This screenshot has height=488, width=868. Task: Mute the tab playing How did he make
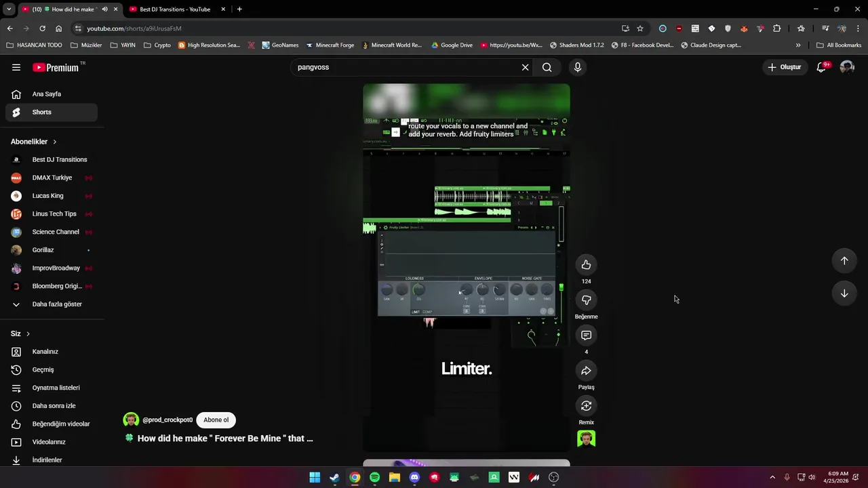104,9
